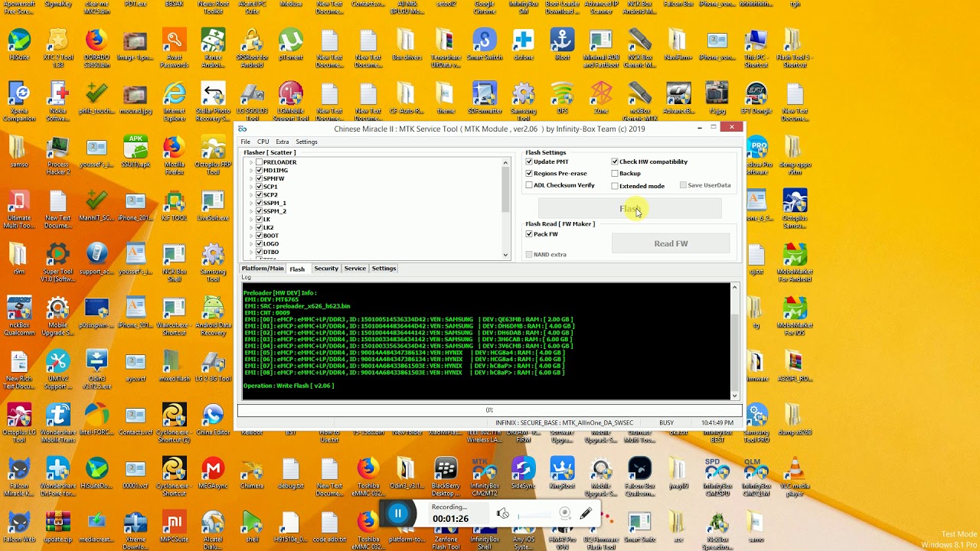Toggle the PRELOADER partition checkbox
980x551 pixels.
click(x=259, y=162)
